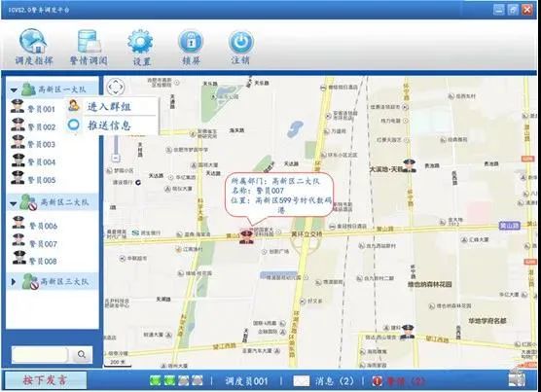Open the 警情调阅 database icon
The width and height of the screenshot is (541, 392).
tap(89, 42)
